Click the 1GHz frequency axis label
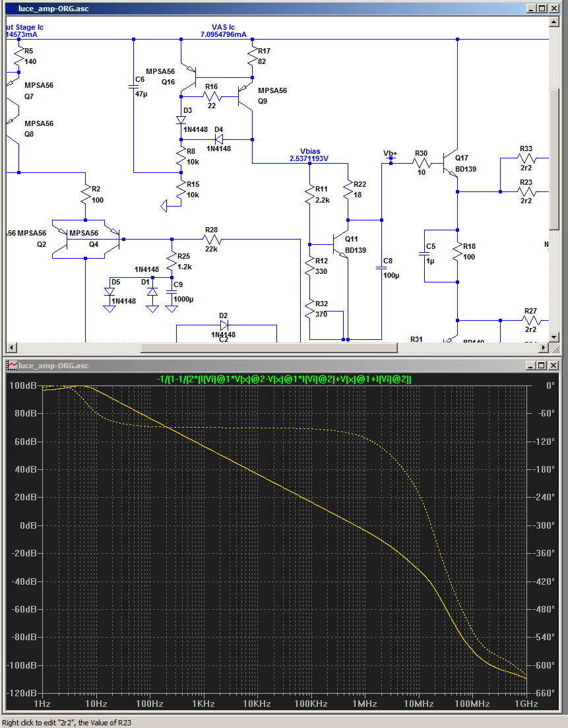Image resolution: width=568 pixels, height=728 pixels. (x=526, y=704)
